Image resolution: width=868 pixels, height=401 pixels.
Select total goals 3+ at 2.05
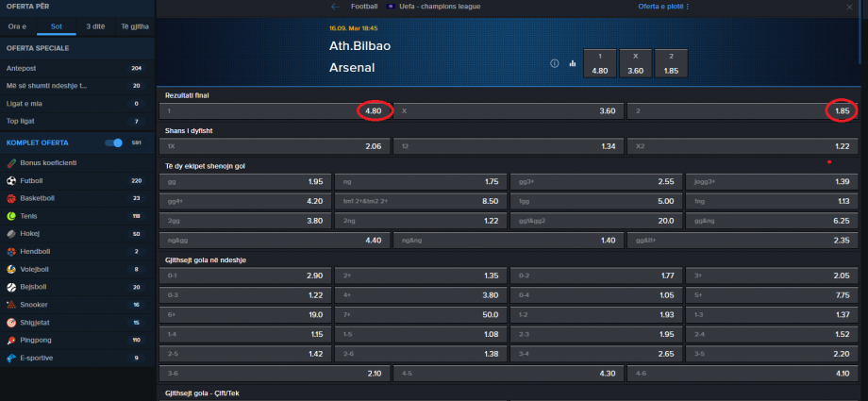pos(772,276)
